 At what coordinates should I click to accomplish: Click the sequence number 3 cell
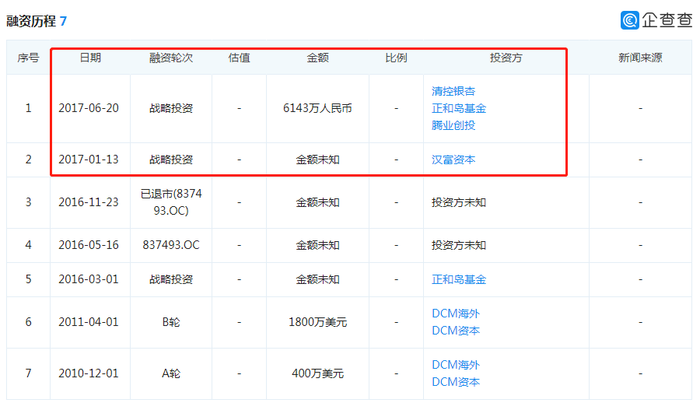pyautogui.click(x=28, y=202)
